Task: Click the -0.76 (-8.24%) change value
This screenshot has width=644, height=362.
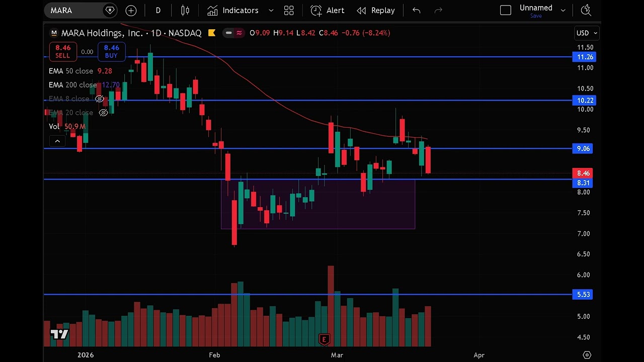Action: [x=366, y=33]
